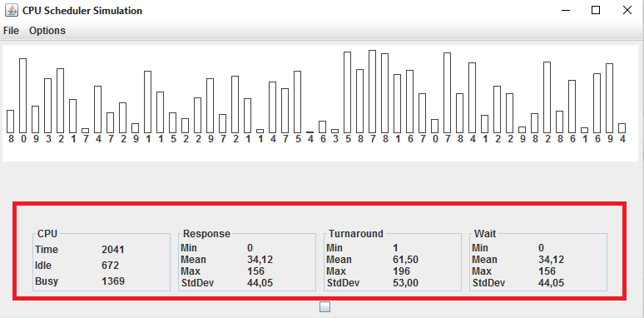Click the Busy label in CPU panel
Viewport: 644px width, 318px height.
pyautogui.click(x=47, y=281)
